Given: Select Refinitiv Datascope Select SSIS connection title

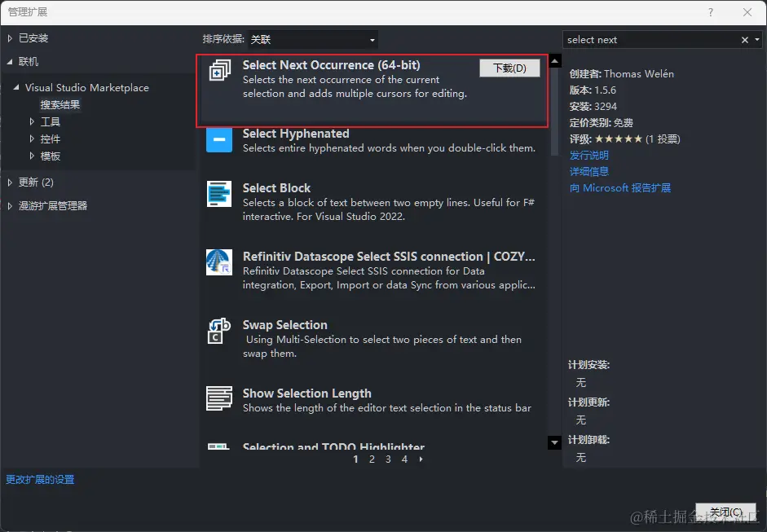Looking at the screenshot, I should click(389, 256).
